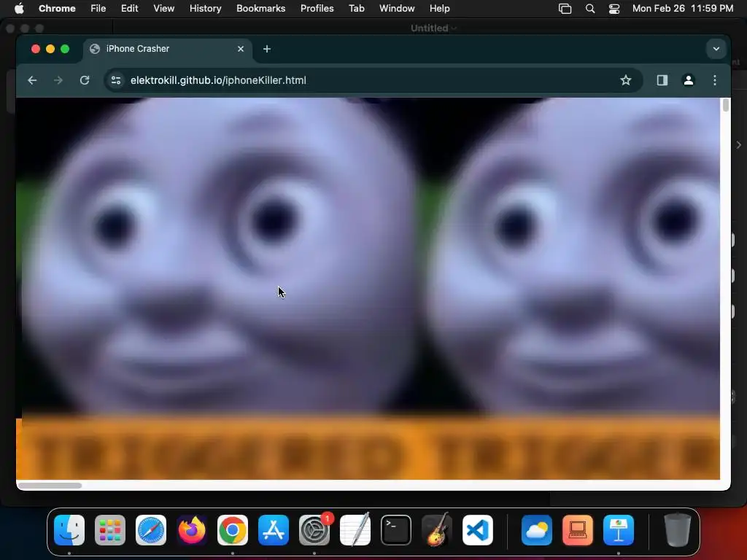Close the iPhone Crasher tab
This screenshot has width=747, height=560.
(241, 49)
